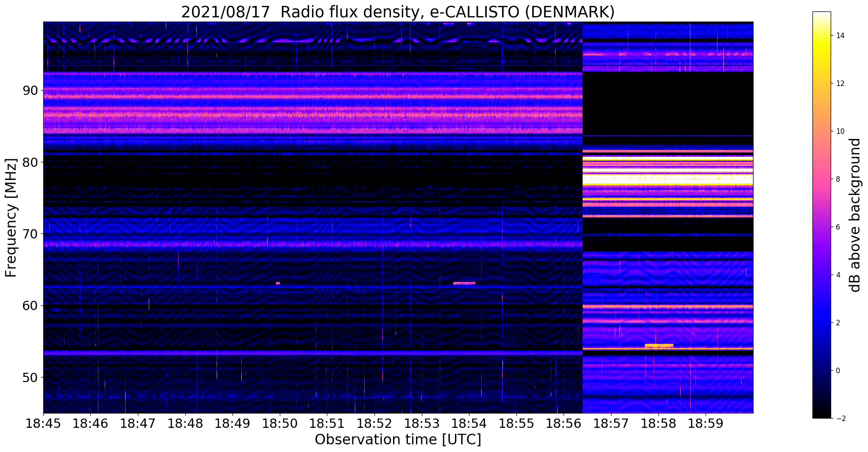Click the 18:55 time tick label
This screenshot has width=868, height=452.
point(516,424)
